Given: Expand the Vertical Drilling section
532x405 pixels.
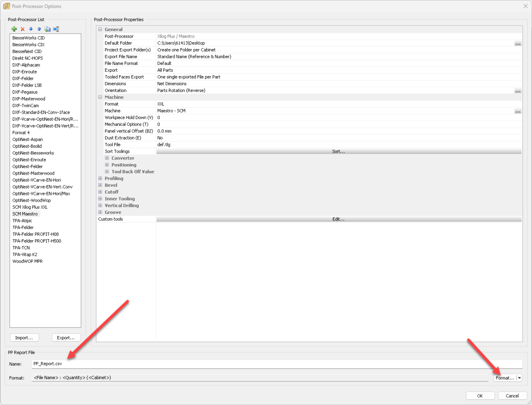Looking at the screenshot, I should point(100,206).
